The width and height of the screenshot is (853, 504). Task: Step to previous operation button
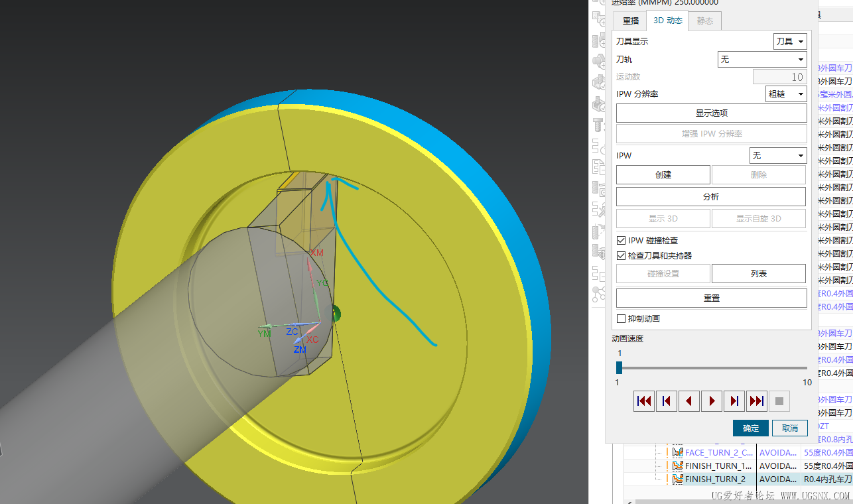click(x=667, y=401)
